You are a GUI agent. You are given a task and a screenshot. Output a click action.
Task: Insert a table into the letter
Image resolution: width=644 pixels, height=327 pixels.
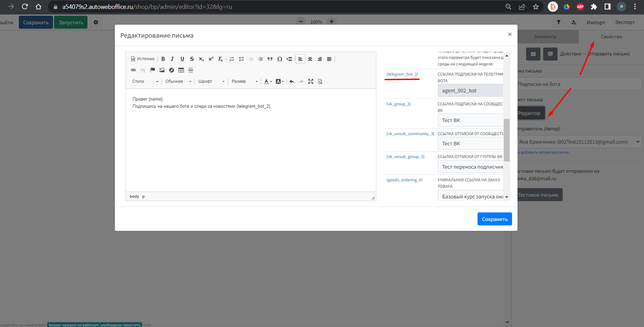pyautogui.click(x=181, y=70)
